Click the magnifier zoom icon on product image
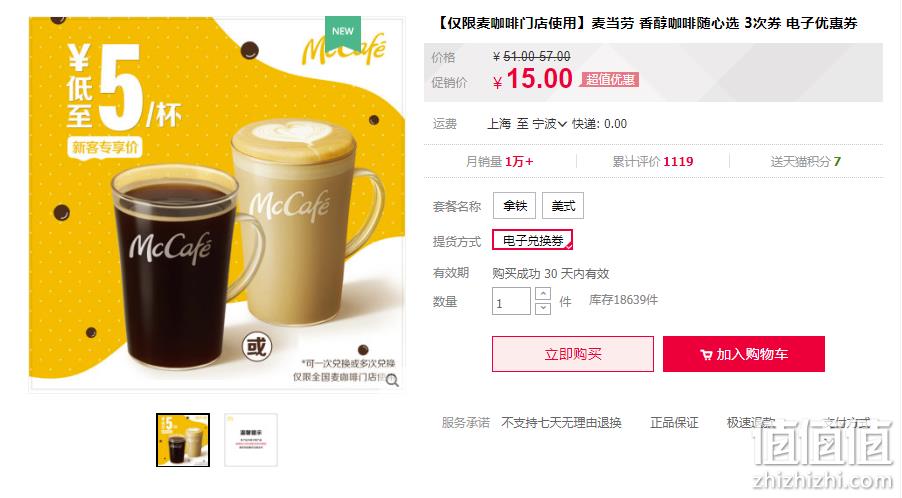 tap(392, 380)
